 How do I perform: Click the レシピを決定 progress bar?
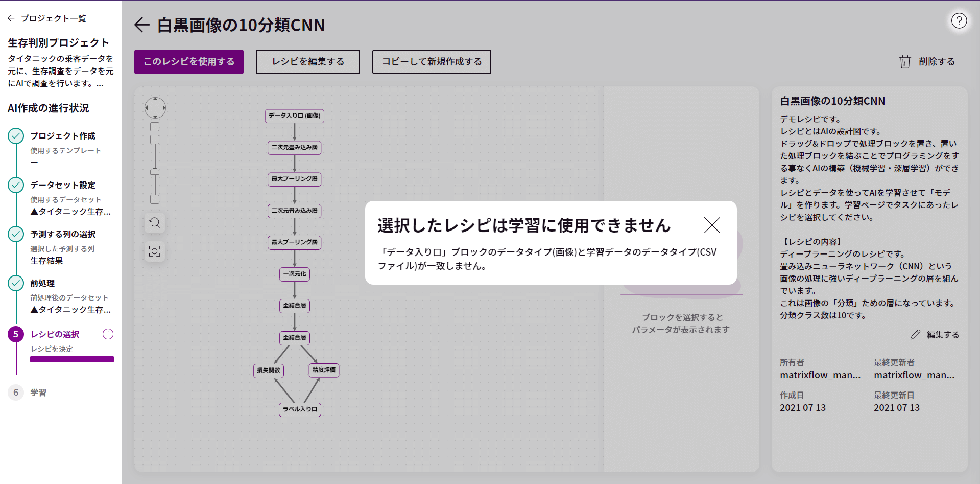click(72, 359)
